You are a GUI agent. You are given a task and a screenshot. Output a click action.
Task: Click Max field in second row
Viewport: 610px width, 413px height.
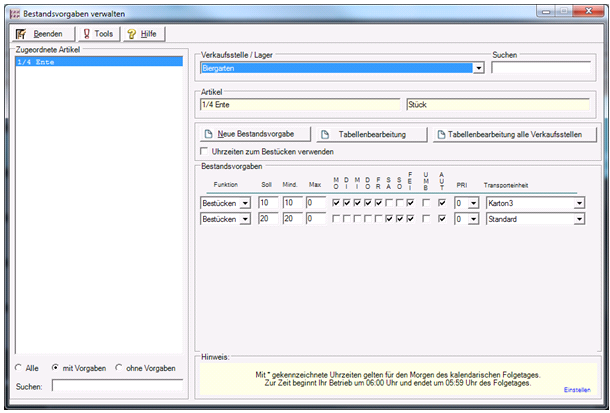click(316, 219)
